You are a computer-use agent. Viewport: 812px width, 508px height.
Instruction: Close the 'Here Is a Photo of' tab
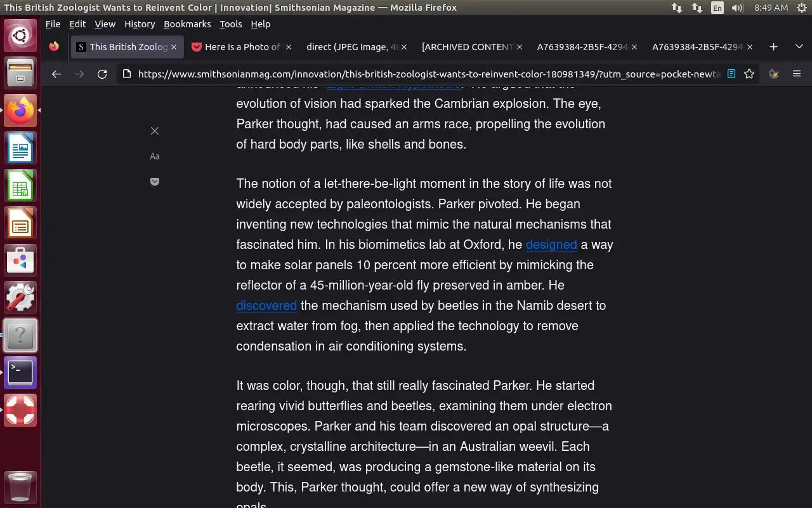[x=289, y=47]
